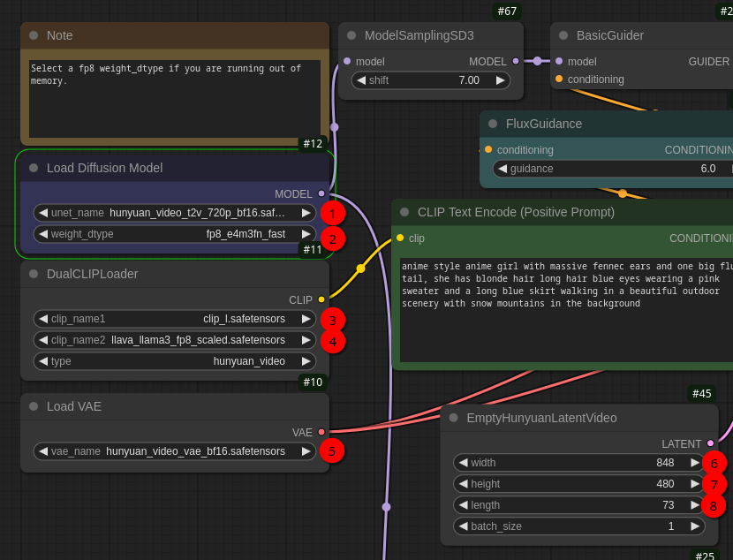
Task: Open the clip_name2 llava_llama3 dropdown
Action: (x=175, y=340)
